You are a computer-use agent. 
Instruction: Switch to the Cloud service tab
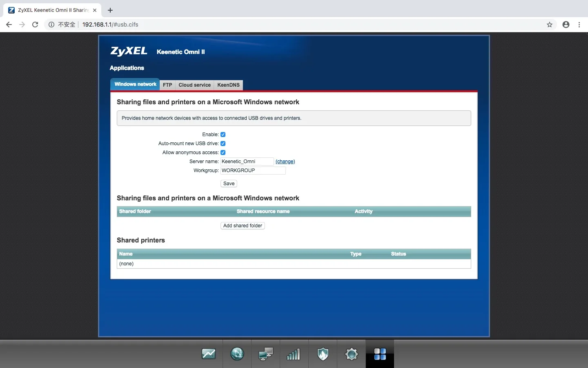tap(195, 85)
